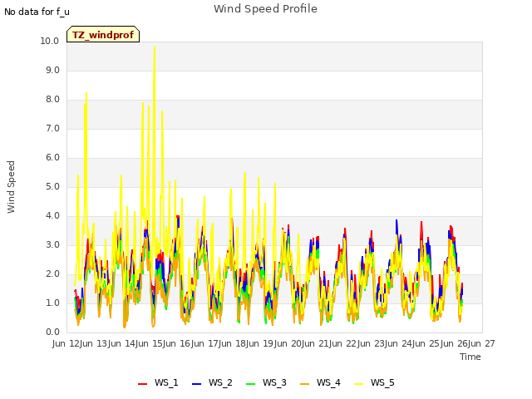Viewport: 532px width, 399px height.
Task: Click the 4.0 y-axis tick label
Action: [x=52, y=216]
